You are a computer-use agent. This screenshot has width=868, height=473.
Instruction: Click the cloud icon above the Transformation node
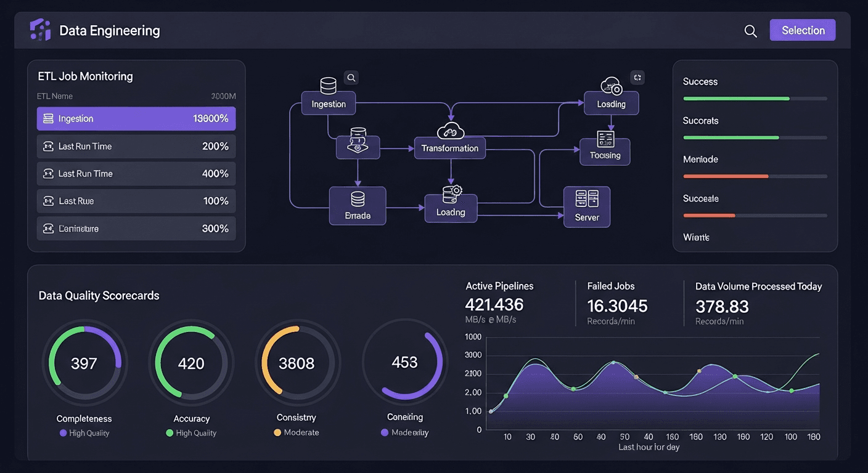tap(450, 130)
